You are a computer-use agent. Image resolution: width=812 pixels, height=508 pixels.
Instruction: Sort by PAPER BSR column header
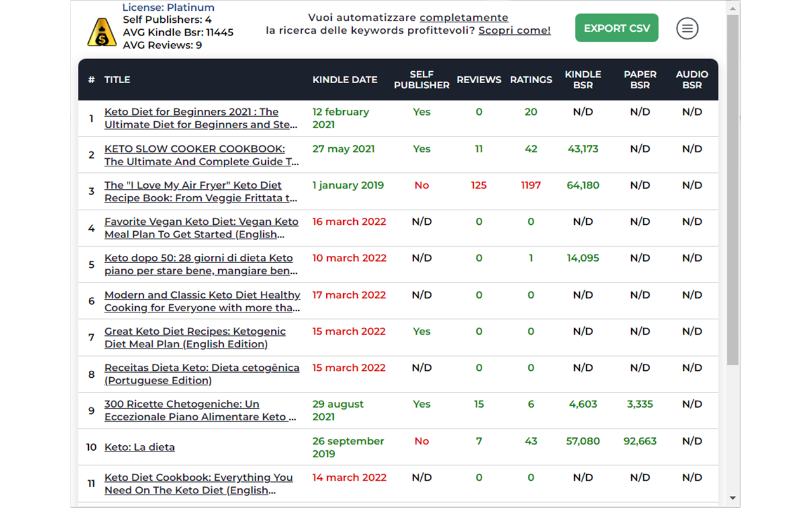[640, 79]
